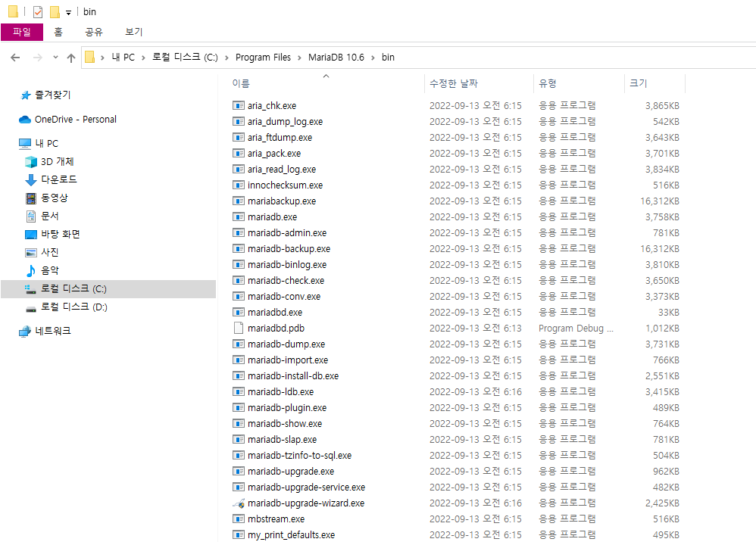Click the aria_pack.exe file icon
756x542 pixels.
point(238,153)
